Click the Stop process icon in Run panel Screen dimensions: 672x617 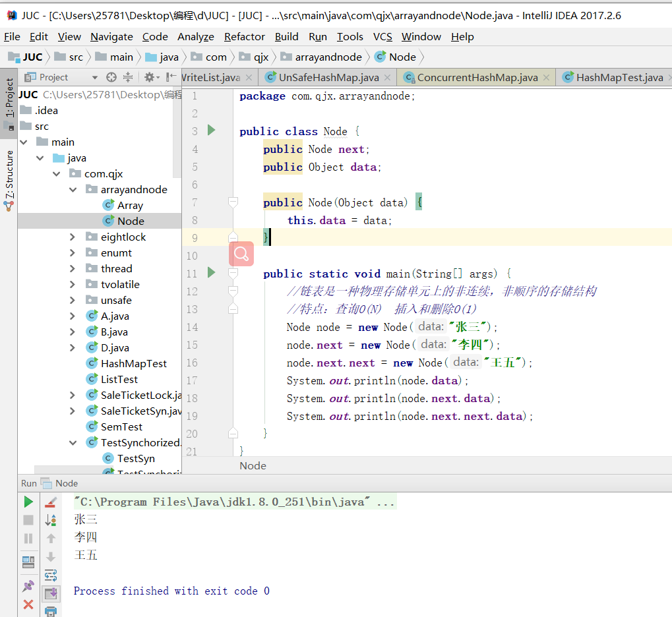click(28, 520)
